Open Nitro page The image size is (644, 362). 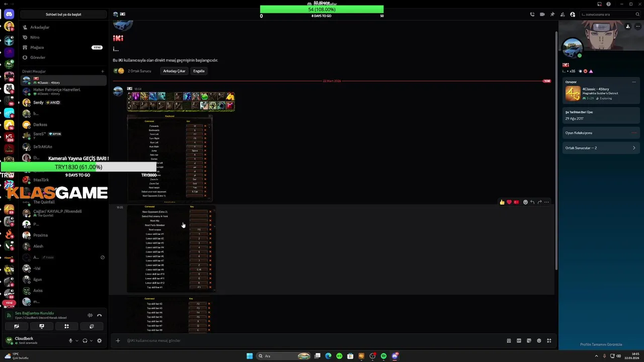tap(63, 37)
